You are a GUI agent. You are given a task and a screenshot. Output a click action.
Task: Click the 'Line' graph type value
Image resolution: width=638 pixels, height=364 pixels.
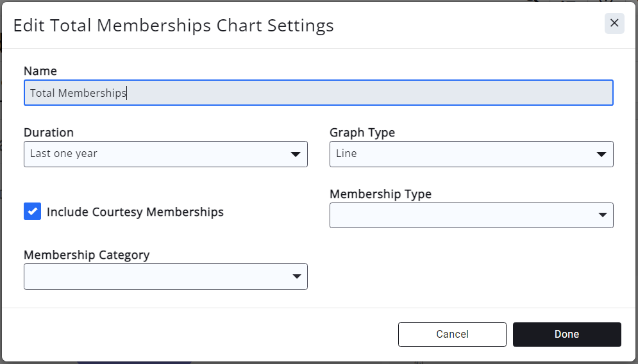(x=346, y=154)
